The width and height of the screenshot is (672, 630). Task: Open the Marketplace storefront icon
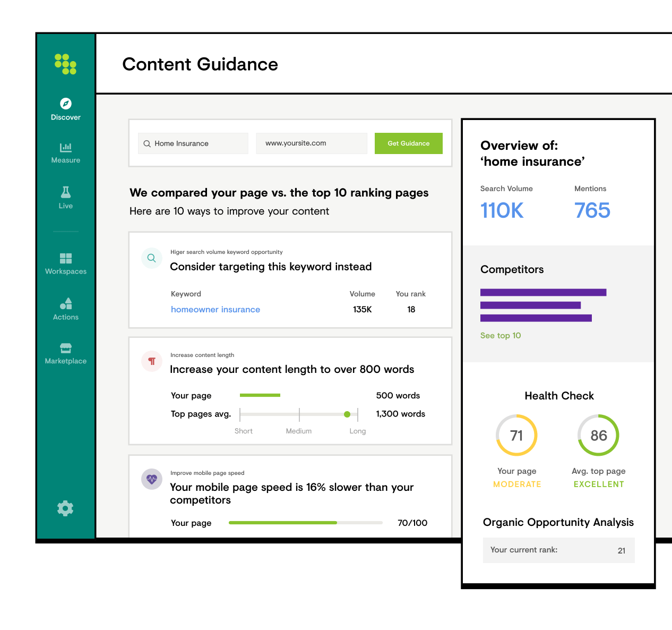pos(66,348)
